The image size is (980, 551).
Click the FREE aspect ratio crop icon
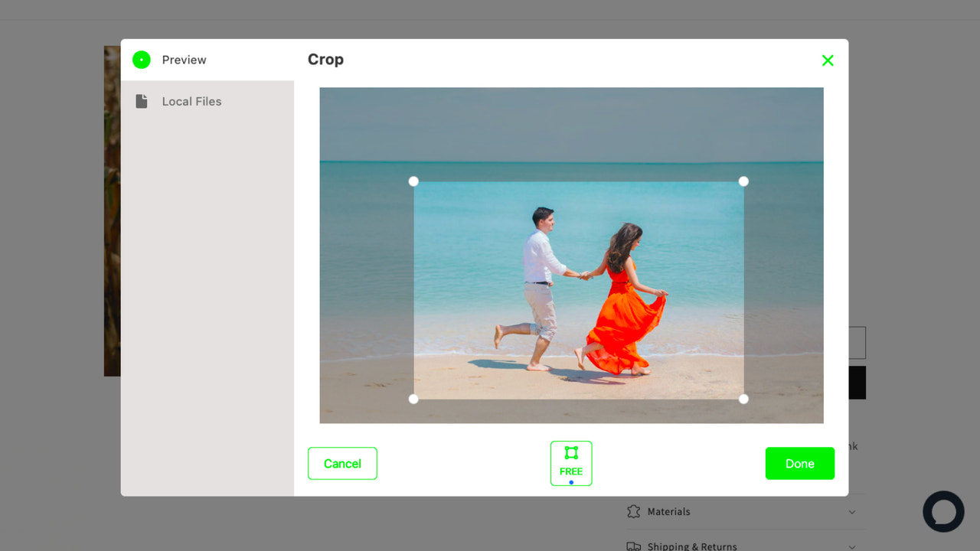point(571,452)
